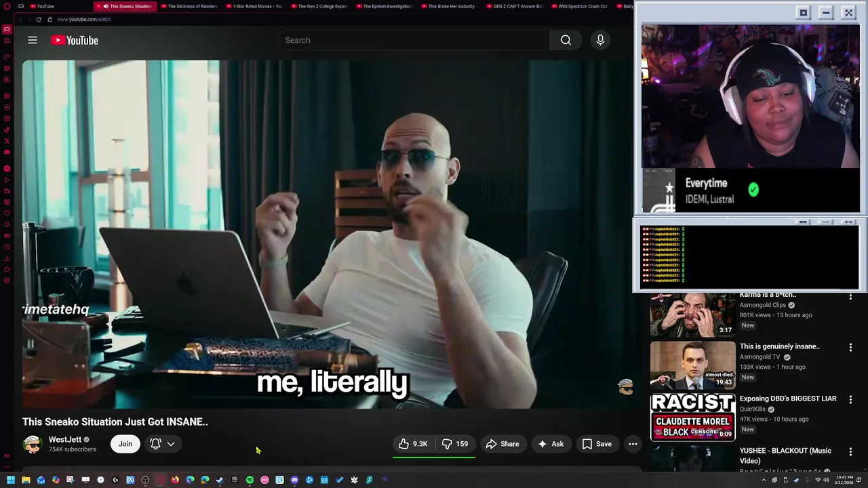Dislike the video showing 159 dislikes
The height and width of the screenshot is (488, 868).
click(x=455, y=444)
